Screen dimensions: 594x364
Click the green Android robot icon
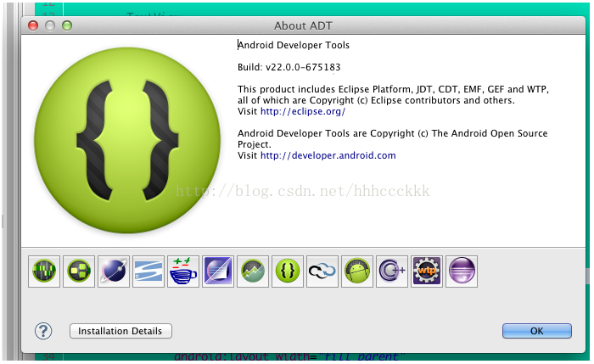click(x=357, y=272)
